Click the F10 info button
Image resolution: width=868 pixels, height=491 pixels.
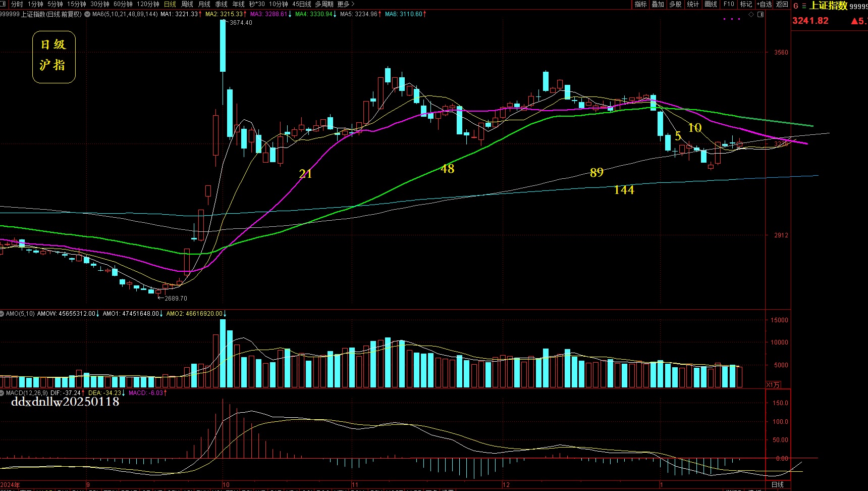pyautogui.click(x=729, y=4)
